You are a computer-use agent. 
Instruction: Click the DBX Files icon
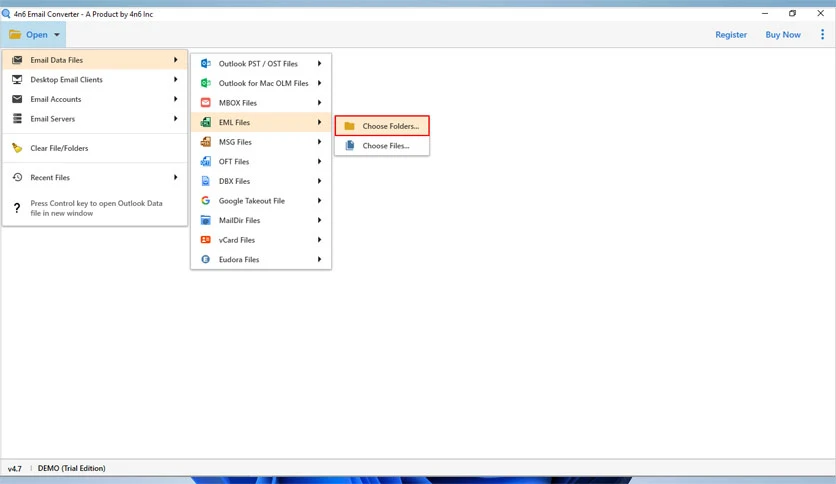point(205,181)
